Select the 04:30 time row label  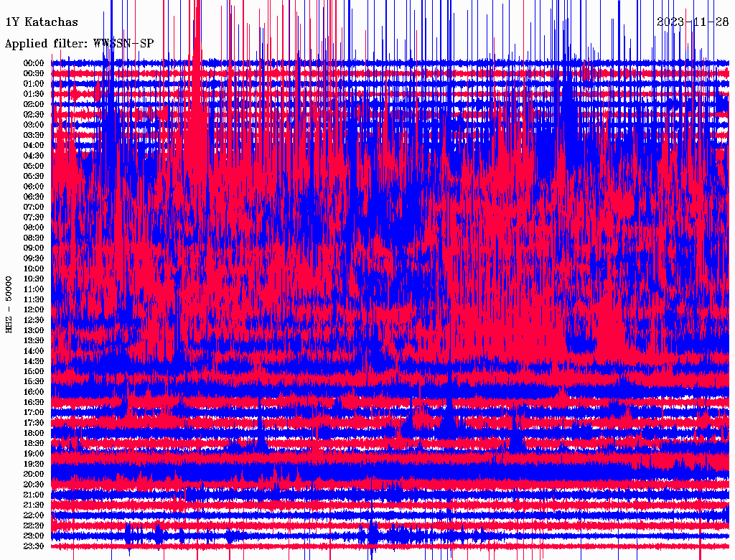pyautogui.click(x=34, y=155)
